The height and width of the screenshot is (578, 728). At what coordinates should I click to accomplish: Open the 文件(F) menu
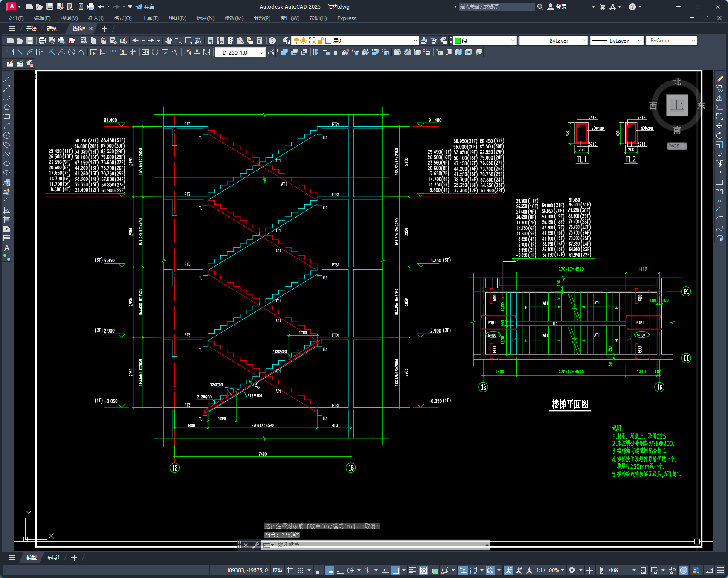16,18
